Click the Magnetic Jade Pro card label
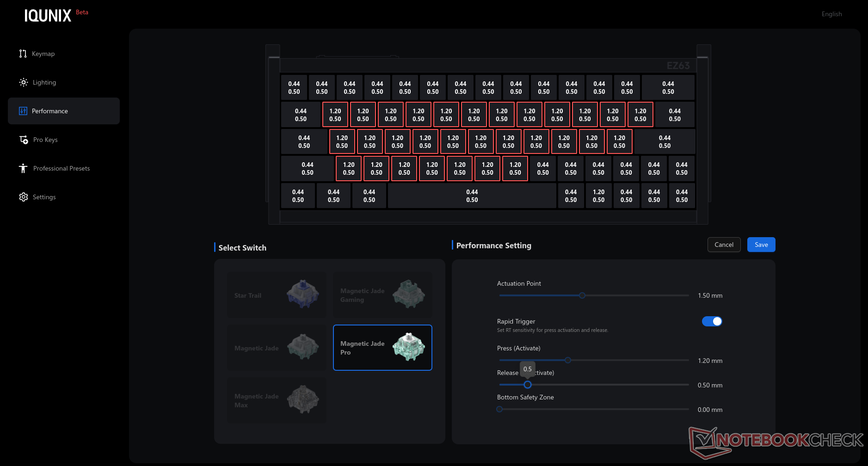868x466 pixels. (x=363, y=348)
